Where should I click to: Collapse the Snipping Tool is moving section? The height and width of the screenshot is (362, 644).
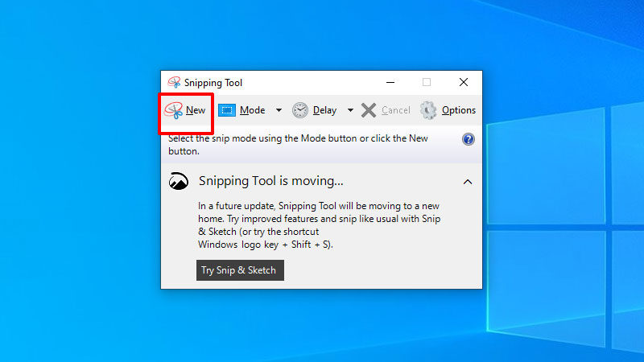[468, 182]
